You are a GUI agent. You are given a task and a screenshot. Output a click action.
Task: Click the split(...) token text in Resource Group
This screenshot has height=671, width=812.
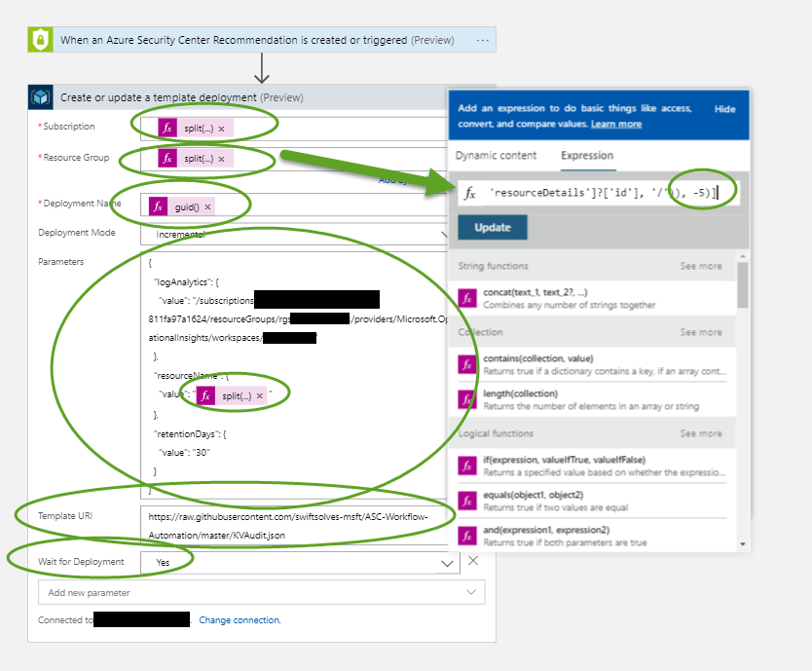pos(199,159)
